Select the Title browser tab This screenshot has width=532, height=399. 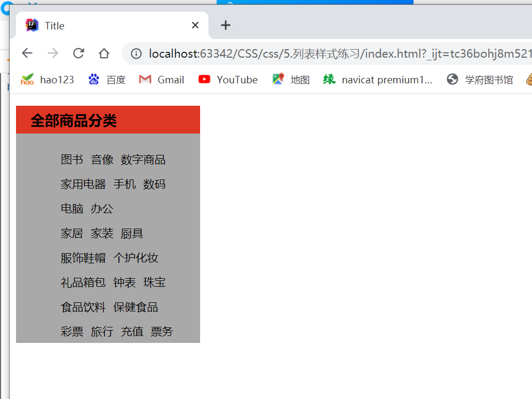pyautogui.click(x=112, y=26)
